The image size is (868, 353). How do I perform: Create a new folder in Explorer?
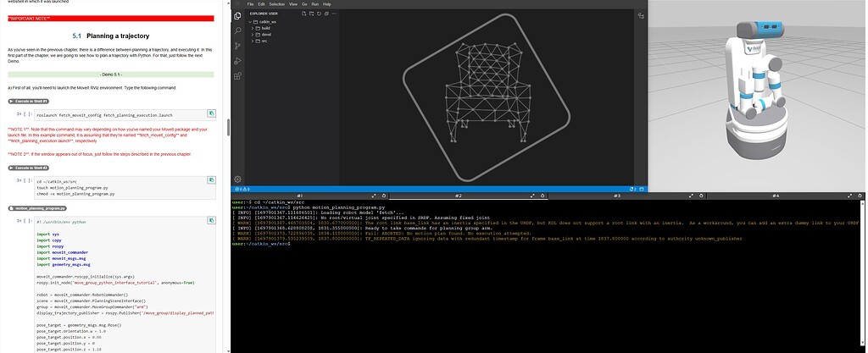pyautogui.click(x=312, y=14)
